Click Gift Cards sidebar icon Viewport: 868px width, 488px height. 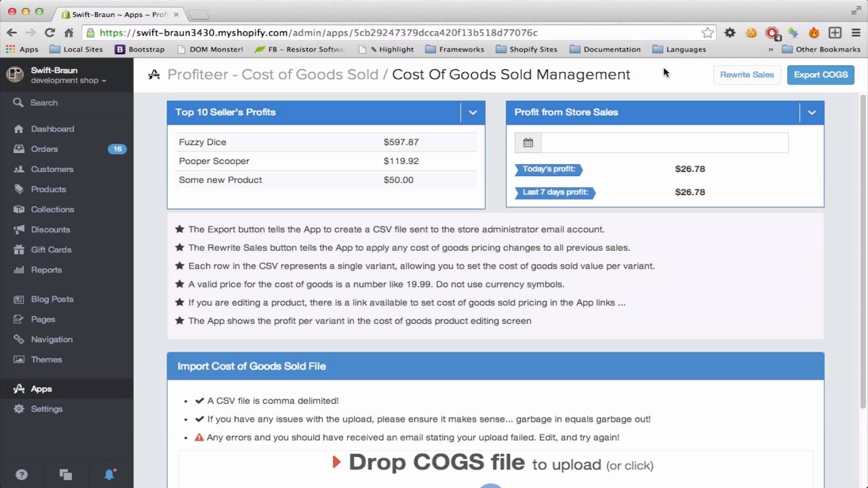coord(19,249)
